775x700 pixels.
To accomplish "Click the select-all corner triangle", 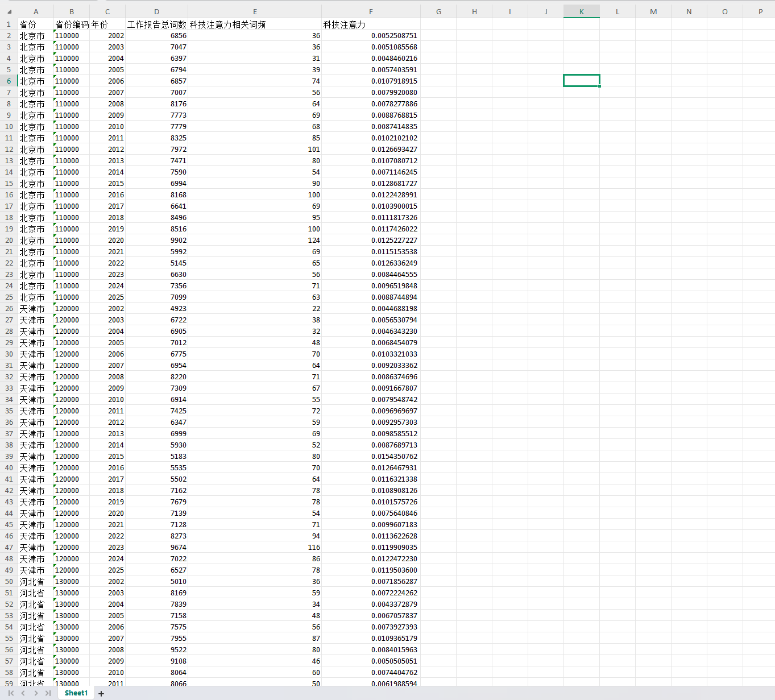I will click(x=9, y=12).
